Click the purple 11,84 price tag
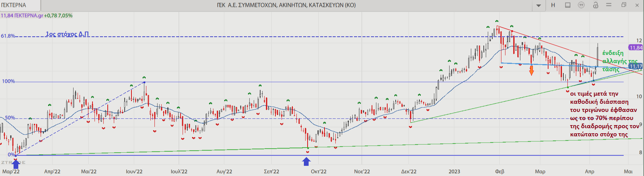This screenshot has height=176, width=644. click(636, 47)
